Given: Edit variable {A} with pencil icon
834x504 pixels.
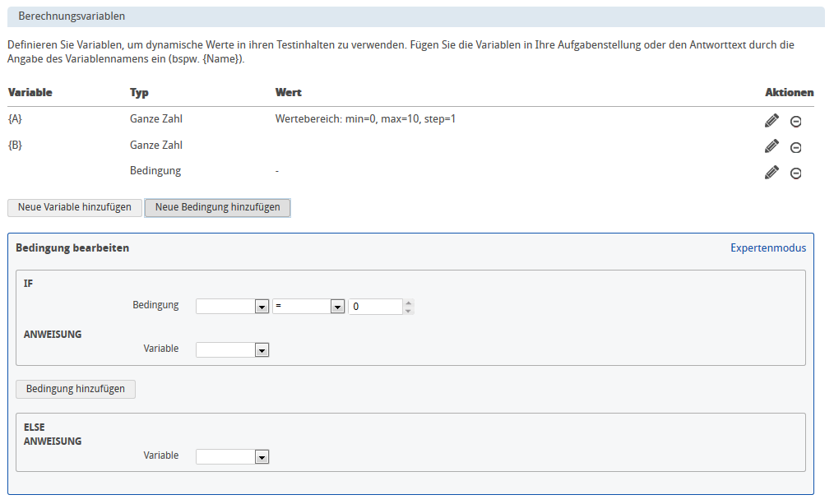Looking at the screenshot, I should coord(771,121).
